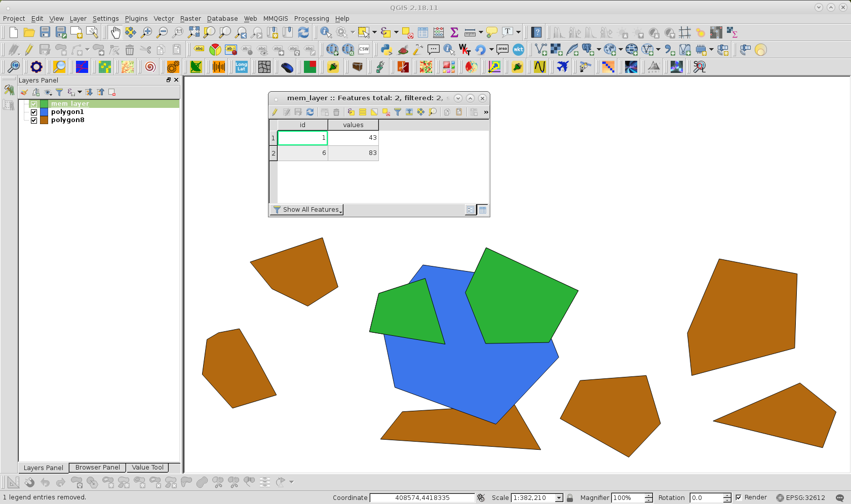The height and width of the screenshot is (504, 851).
Task: Open the Python console icon
Action: (x=386, y=50)
